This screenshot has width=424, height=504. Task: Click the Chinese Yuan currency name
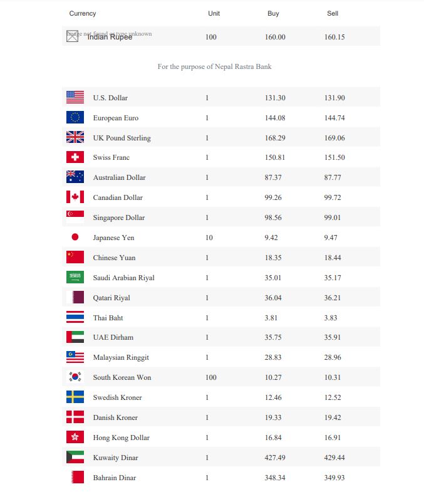coord(114,258)
